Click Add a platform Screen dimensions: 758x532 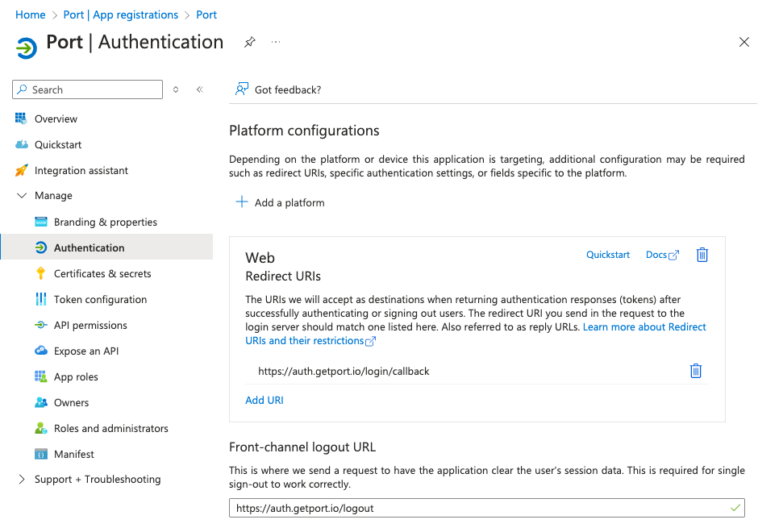pyautogui.click(x=280, y=202)
